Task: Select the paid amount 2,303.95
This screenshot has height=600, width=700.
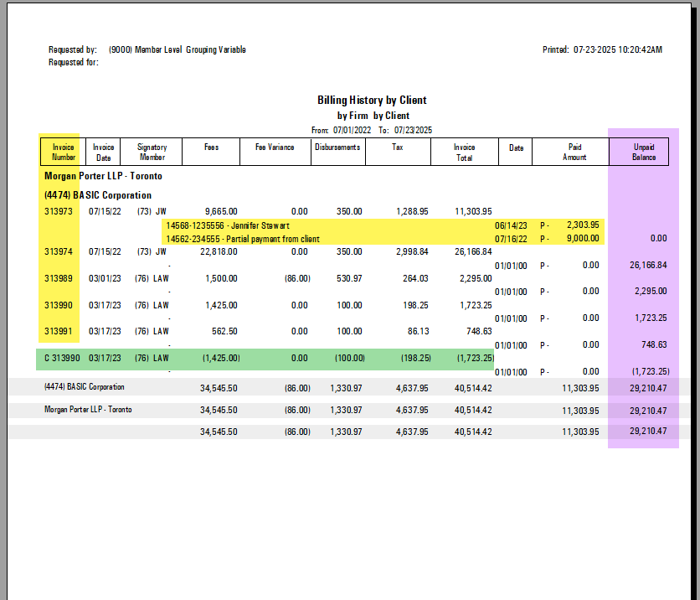Action: pyautogui.click(x=583, y=225)
